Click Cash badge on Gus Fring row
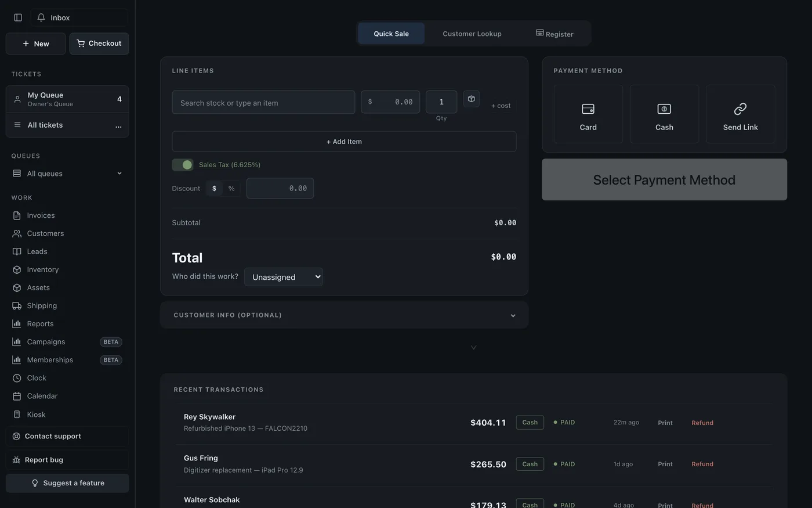Viewport: 812px width, 508px height. coord(530,464)
